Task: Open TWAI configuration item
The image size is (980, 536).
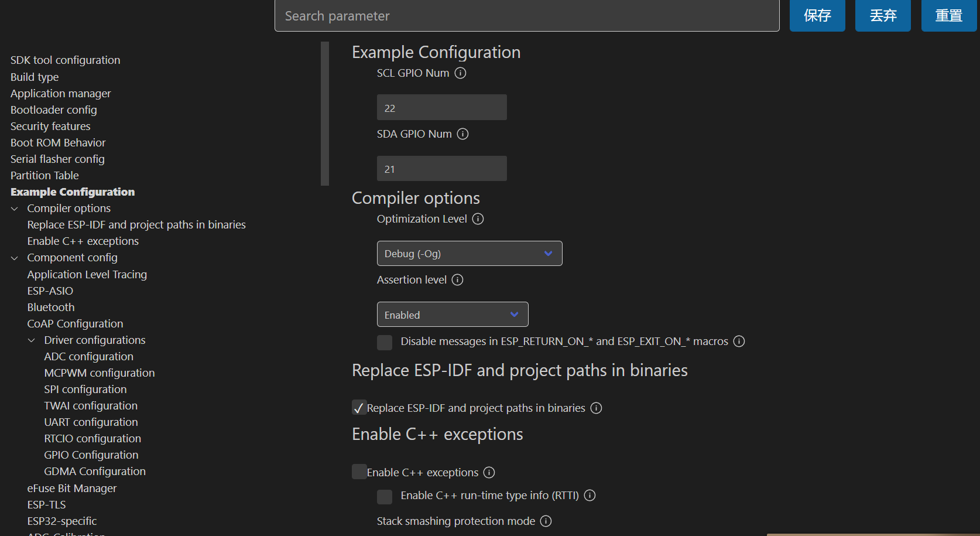Action: [x=91, y=406]
